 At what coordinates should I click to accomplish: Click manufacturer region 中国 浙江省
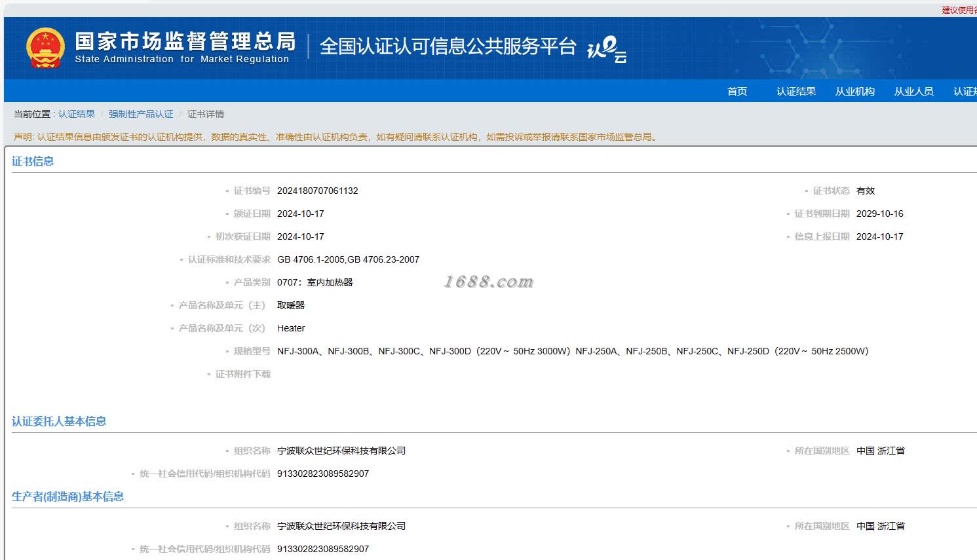pos(881,526)
